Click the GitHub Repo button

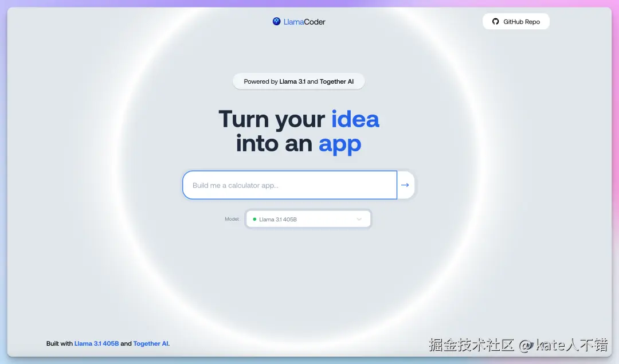click(x=515, y=21)
